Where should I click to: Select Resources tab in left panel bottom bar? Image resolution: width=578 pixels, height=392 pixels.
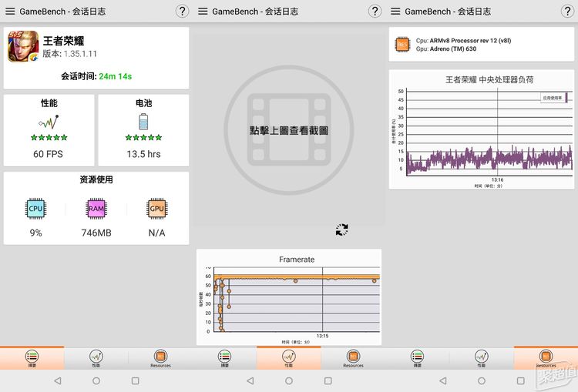click(161, 358)
